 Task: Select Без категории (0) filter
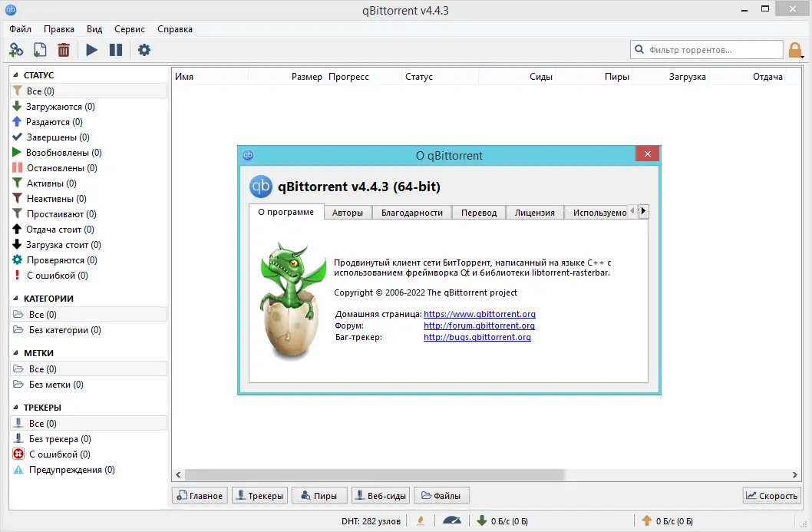(88, 330)
